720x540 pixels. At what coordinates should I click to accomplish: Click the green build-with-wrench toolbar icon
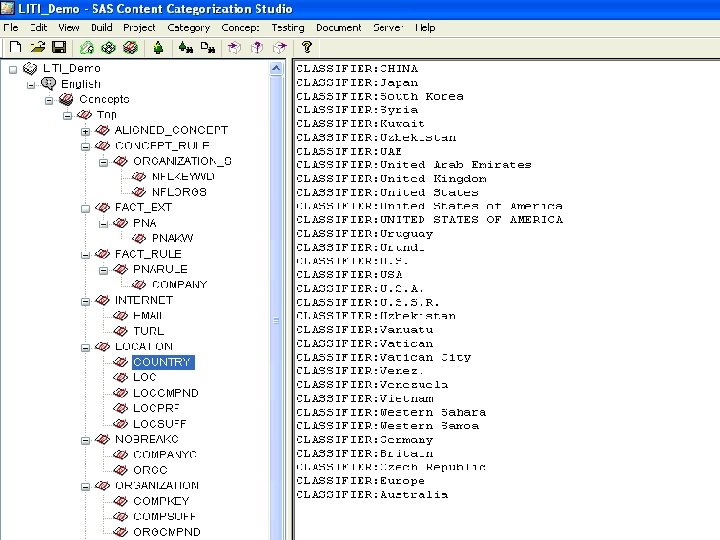coord(86,47)
